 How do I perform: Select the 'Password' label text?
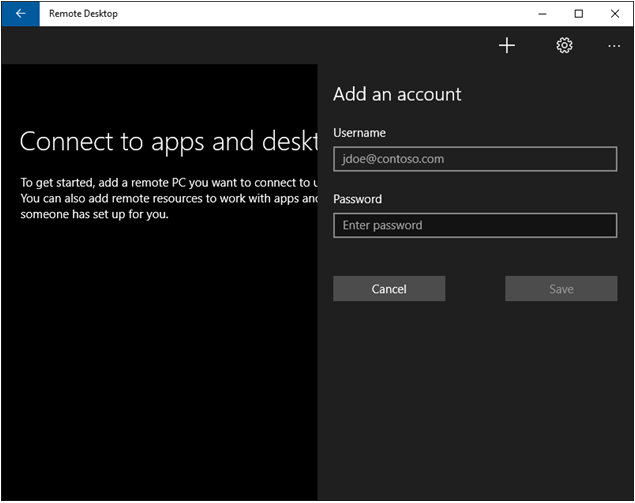[357, 199]
